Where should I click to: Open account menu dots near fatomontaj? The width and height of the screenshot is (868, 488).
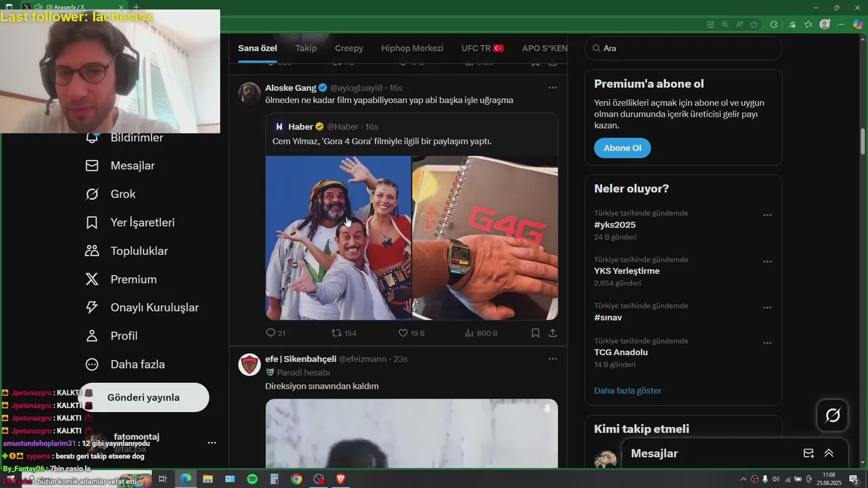(212, 443)
